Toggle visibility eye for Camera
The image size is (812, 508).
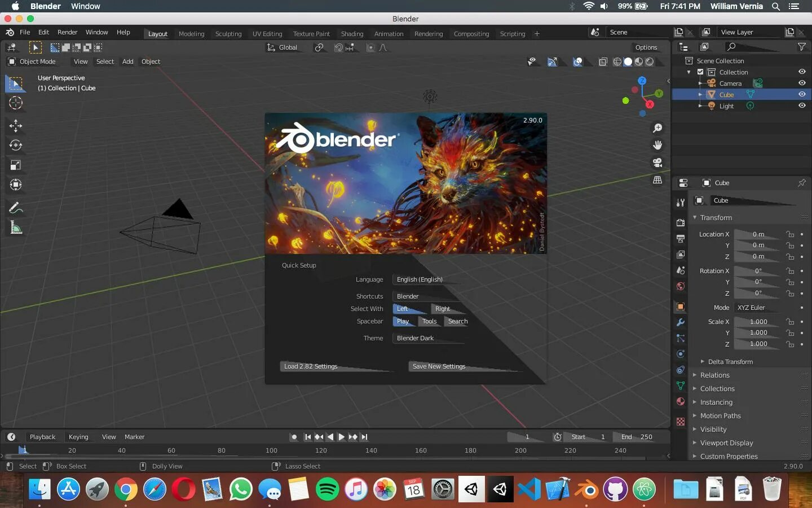point(802,83)
